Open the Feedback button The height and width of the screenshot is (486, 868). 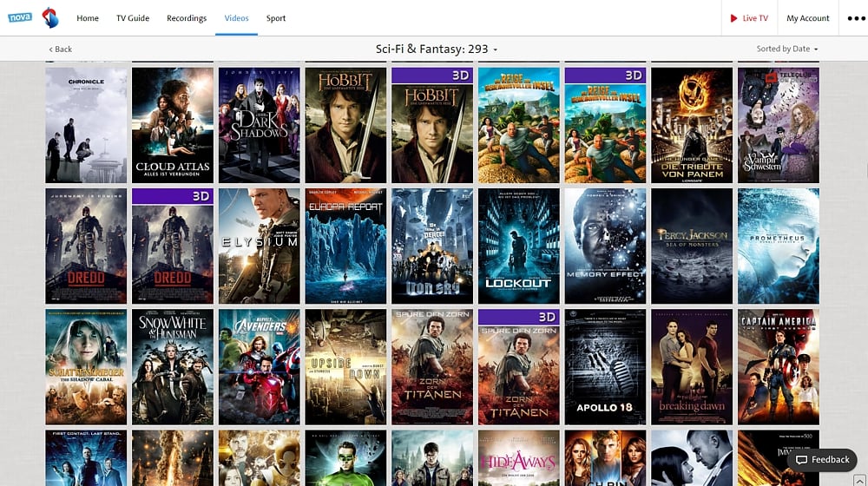[x=823, y=459]
